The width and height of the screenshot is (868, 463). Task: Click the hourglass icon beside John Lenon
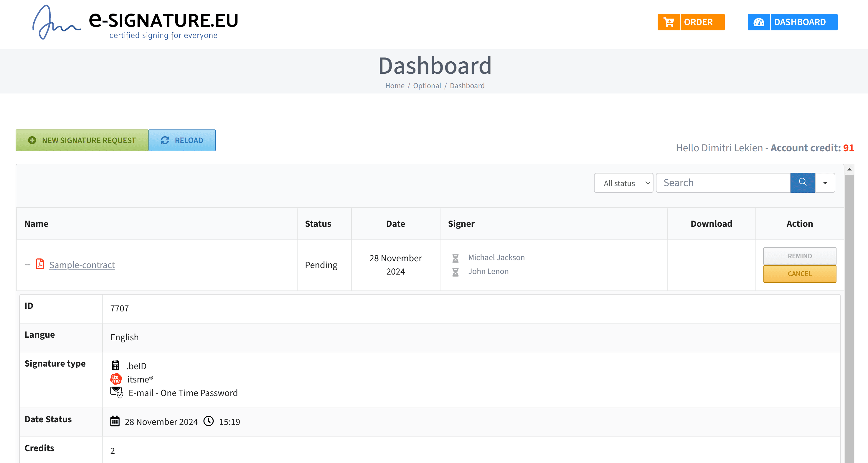(455, 272)
